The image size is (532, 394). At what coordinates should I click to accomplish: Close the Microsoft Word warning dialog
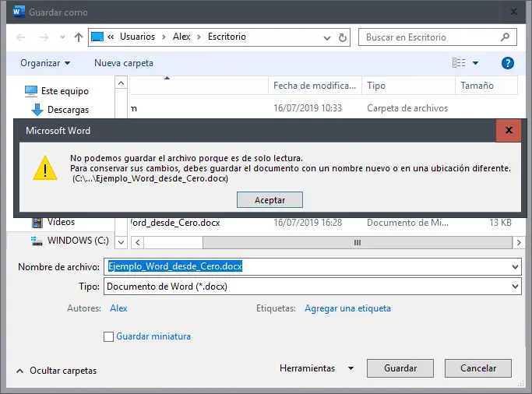click(509, 130)
